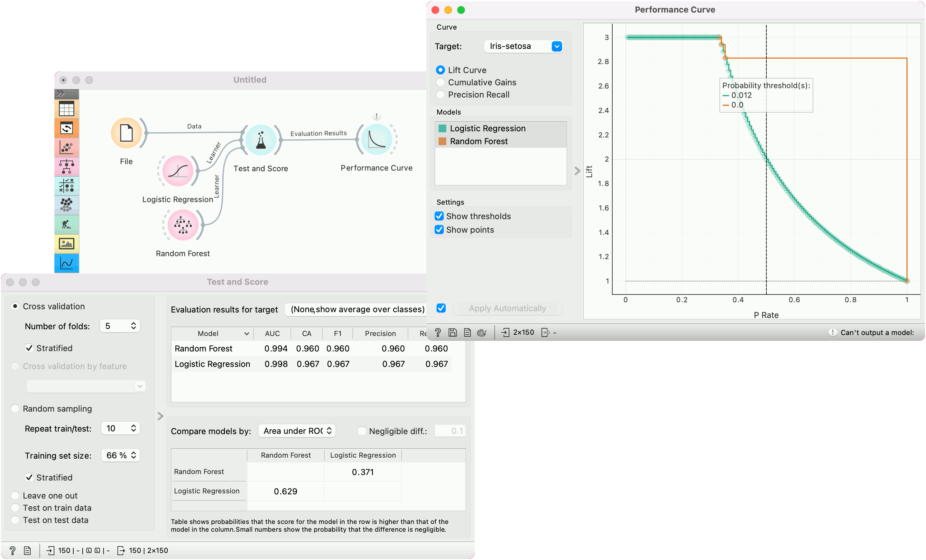This screenshot has width=926, height=560.
Task: Sort results by AUC column header
Action: 272,333
